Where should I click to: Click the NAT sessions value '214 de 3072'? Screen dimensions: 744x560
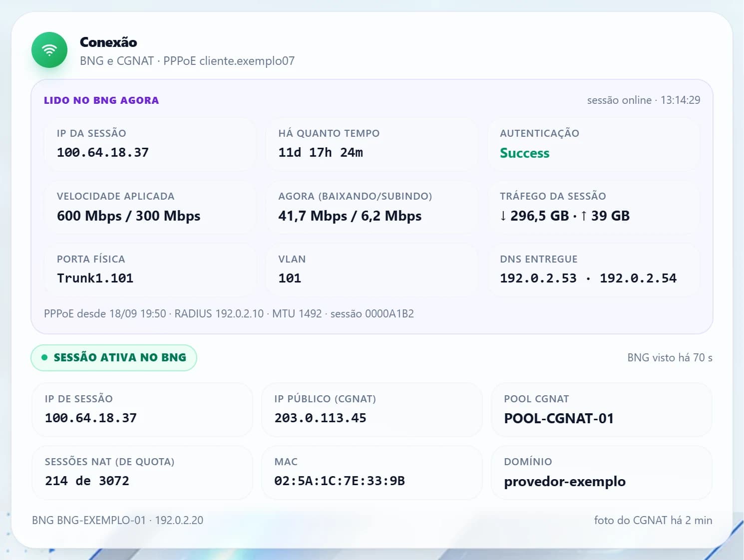click(87, 481)
